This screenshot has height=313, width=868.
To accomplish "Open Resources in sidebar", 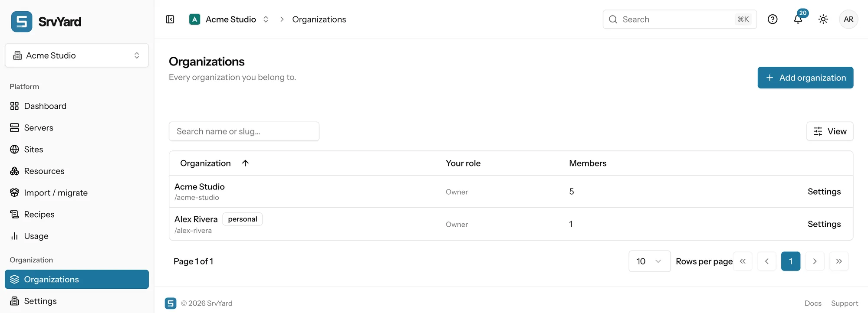I will pos(77,171).
